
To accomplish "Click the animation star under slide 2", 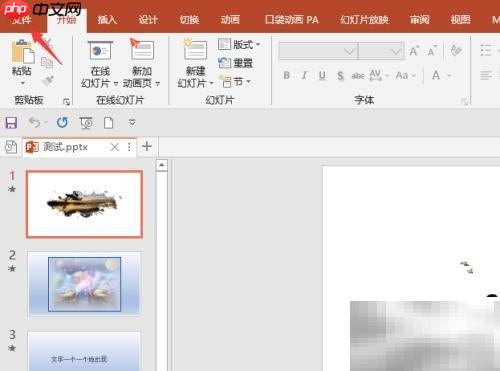I will coord(12,268).
